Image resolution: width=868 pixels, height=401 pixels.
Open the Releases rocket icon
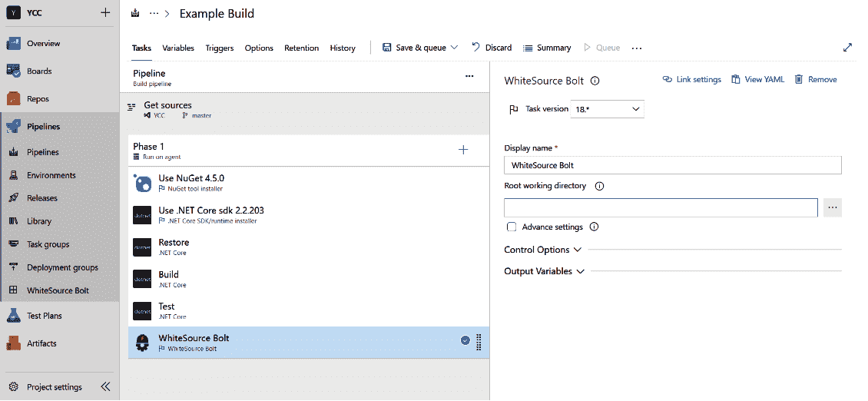coord(14,198)
